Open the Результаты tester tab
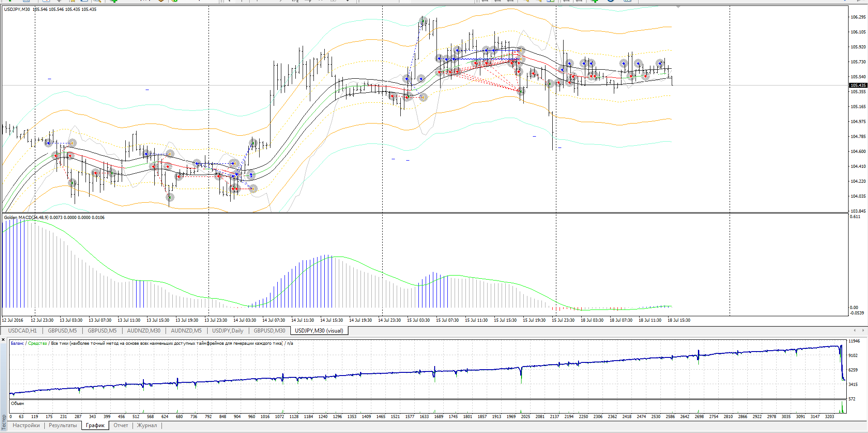The height and width of the screenshot is (433, 868). point(63,425)
